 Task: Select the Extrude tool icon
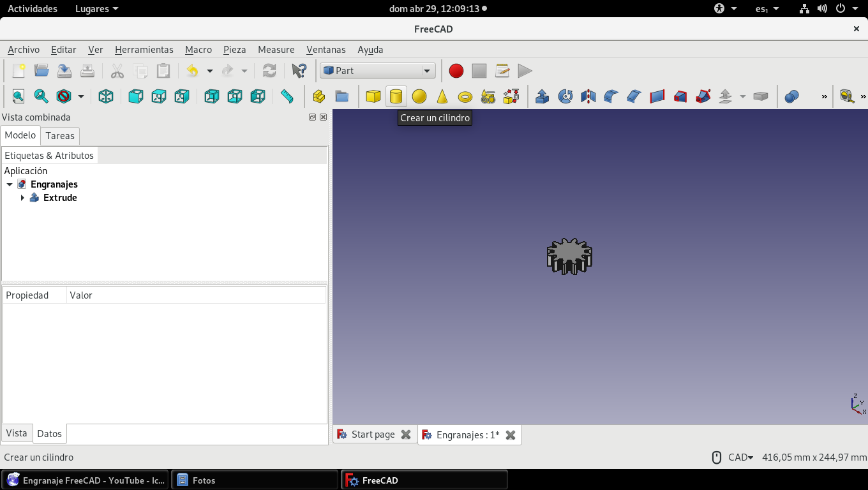(542, 96)
